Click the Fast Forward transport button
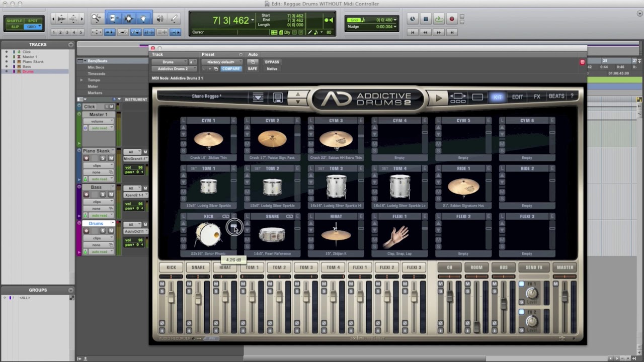 tap(439, 32)
